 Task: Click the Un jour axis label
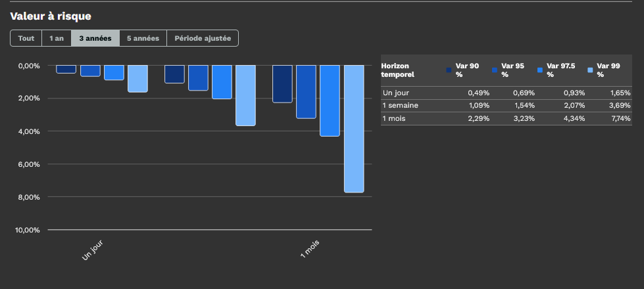pos(93,251)
